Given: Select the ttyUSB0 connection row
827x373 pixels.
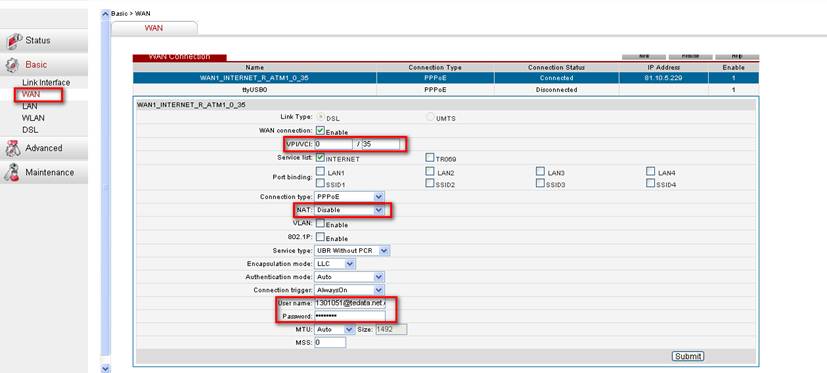Looking at the screenshot, I should point(446,90).
